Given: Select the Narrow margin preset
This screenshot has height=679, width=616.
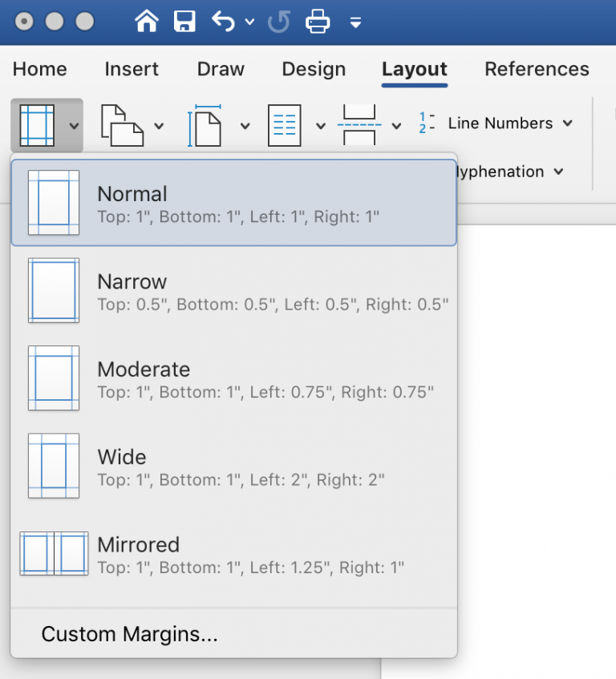Looking at the screenshot, I should 233,291.
